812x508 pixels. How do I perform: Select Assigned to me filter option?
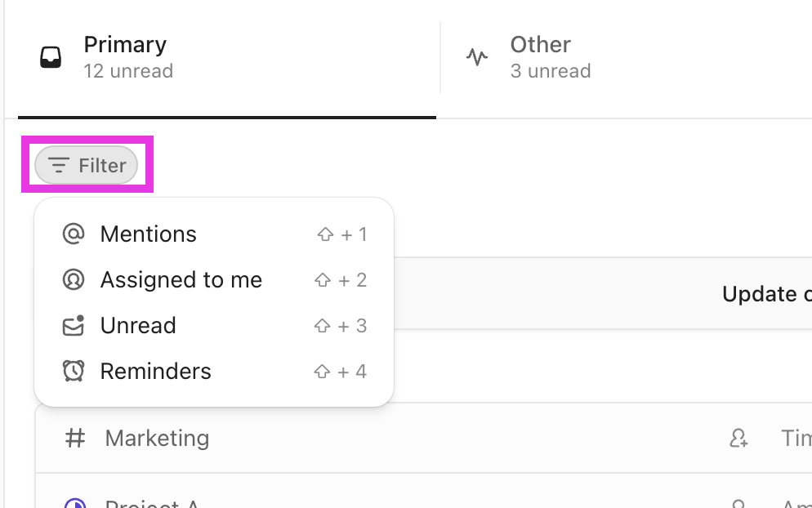(181, 280)
